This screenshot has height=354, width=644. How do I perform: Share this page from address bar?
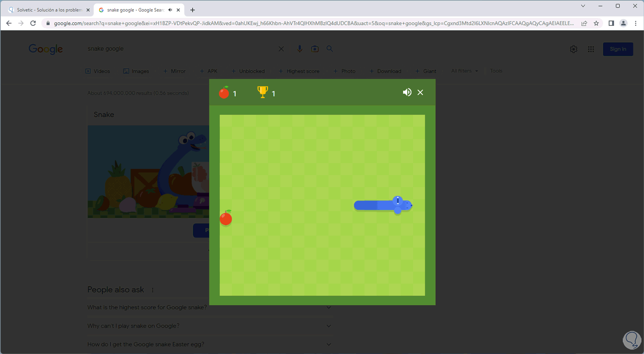[584, 23]
